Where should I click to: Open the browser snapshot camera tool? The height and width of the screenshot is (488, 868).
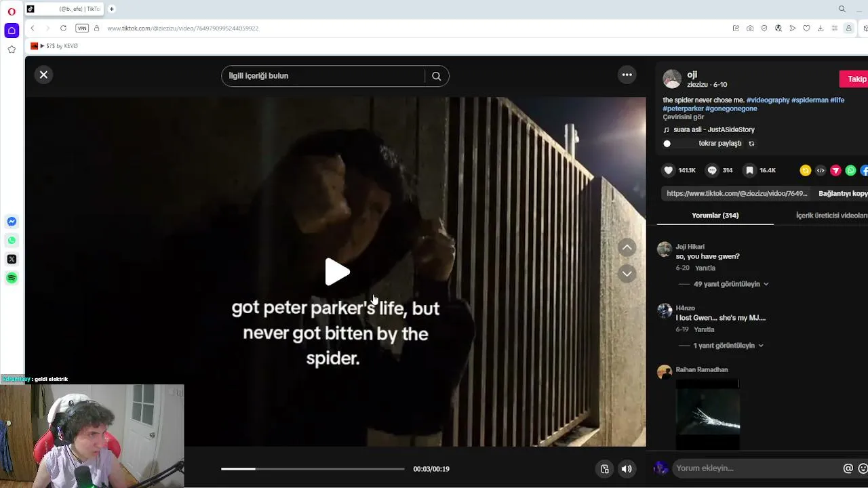click(x=750, y=28)
